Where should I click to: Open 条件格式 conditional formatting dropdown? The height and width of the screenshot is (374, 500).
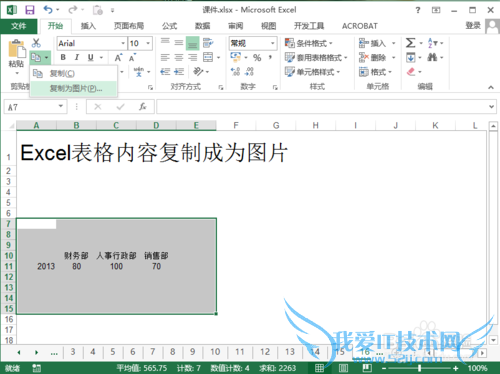tap(308, 43)
